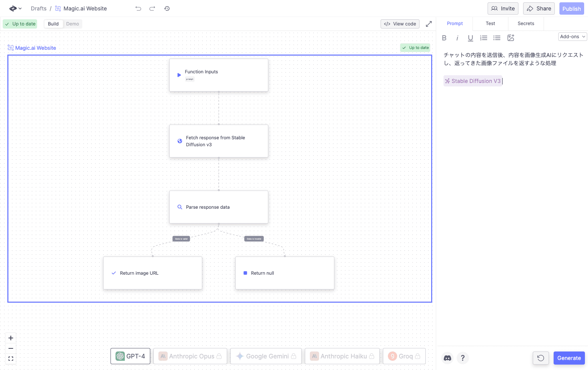Click the Generate button
Screen dimensions: 588x370
(x=569, y=358)
